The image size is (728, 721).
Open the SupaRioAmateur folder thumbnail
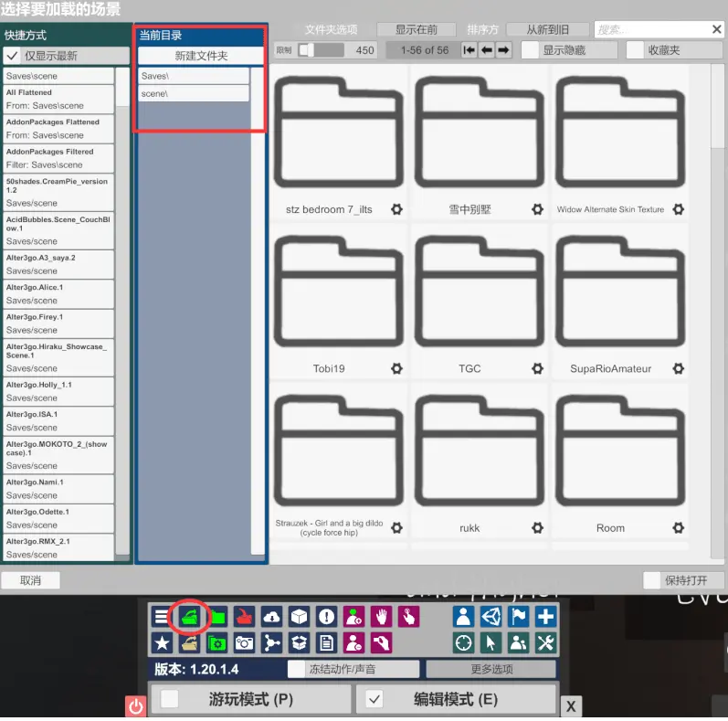[620, 292]
